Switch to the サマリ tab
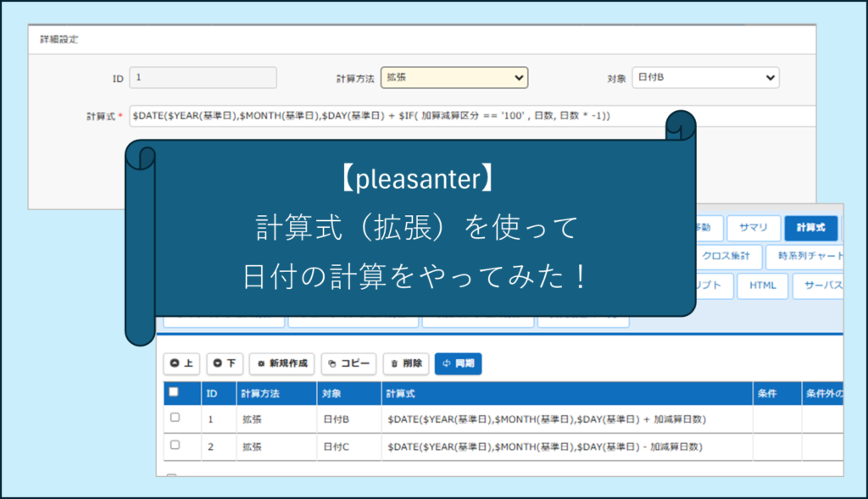868x499 pixels. tap(753, 227)
